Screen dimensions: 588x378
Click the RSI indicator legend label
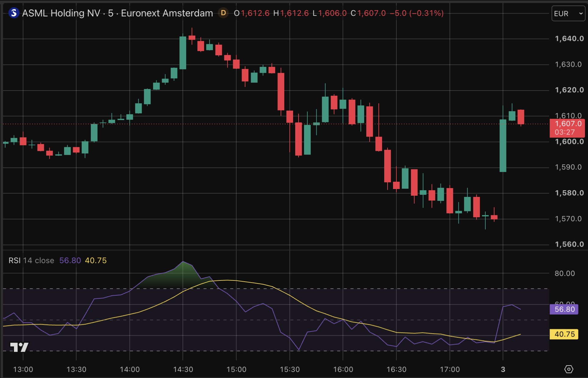(14, 260)
